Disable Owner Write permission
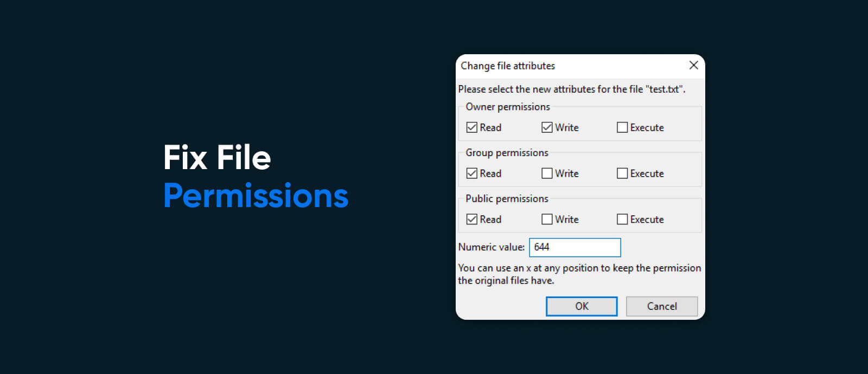868x374 pixels. [x=547, y=127]
